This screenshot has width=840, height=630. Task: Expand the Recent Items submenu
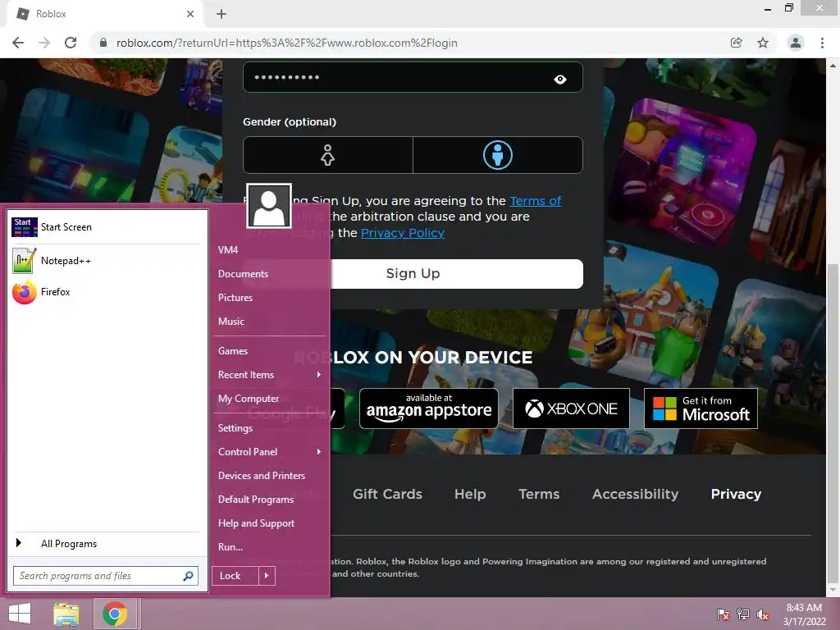pyautogui.click(x=271, y=375)
